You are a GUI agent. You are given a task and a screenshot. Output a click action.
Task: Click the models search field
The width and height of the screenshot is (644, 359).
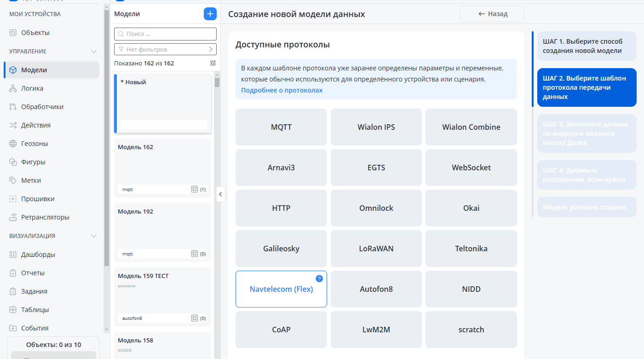tap(165, 34)
